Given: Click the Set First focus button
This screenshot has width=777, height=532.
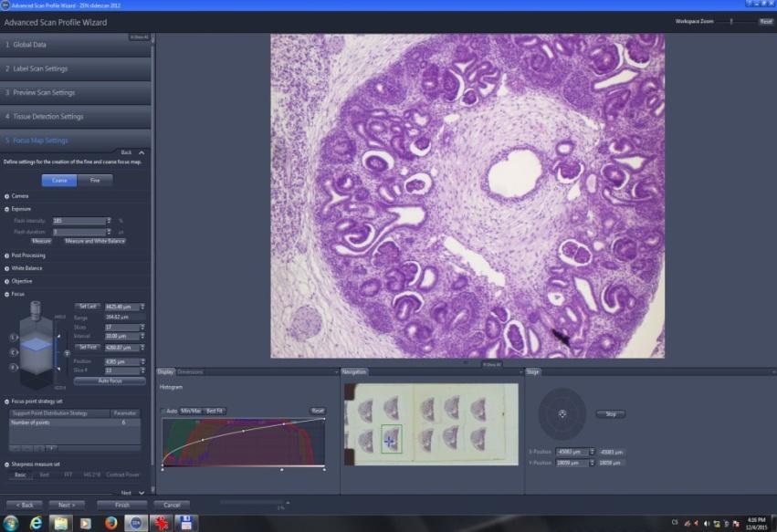Looking at the screenshot, I should [x=88, y=348].
